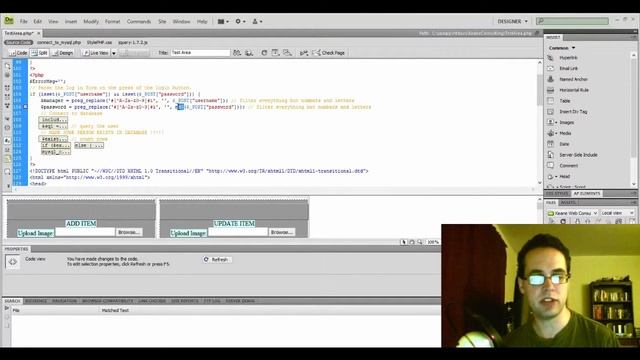Open the Live View options arrow

(x=114, y=53)
